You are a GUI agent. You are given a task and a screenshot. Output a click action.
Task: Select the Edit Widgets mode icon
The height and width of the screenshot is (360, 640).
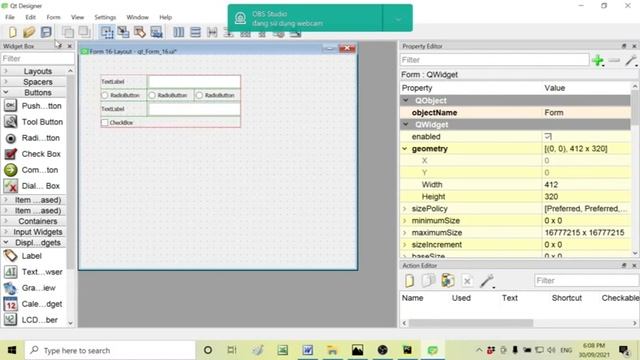pos(107,32)
